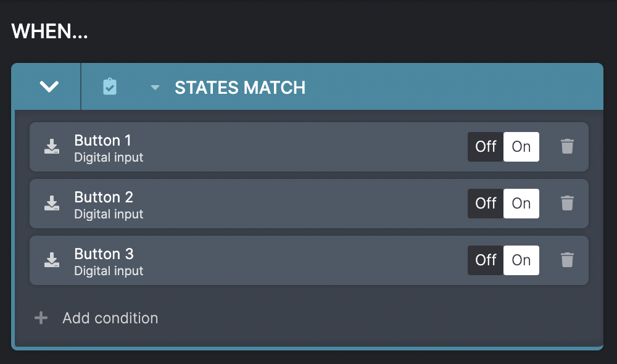
Task: Collapse the States Match block chevron
Action: [x=49, y=86]
